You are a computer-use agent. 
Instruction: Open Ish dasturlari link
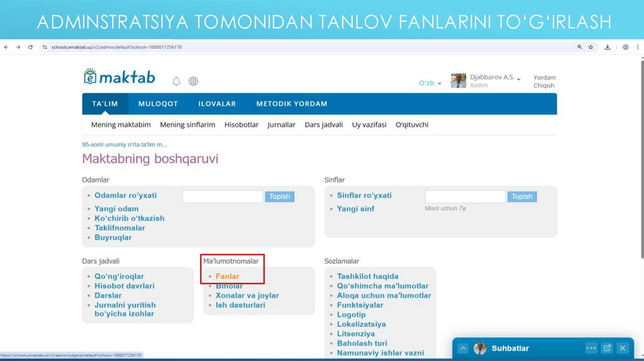tap(240, 305)
